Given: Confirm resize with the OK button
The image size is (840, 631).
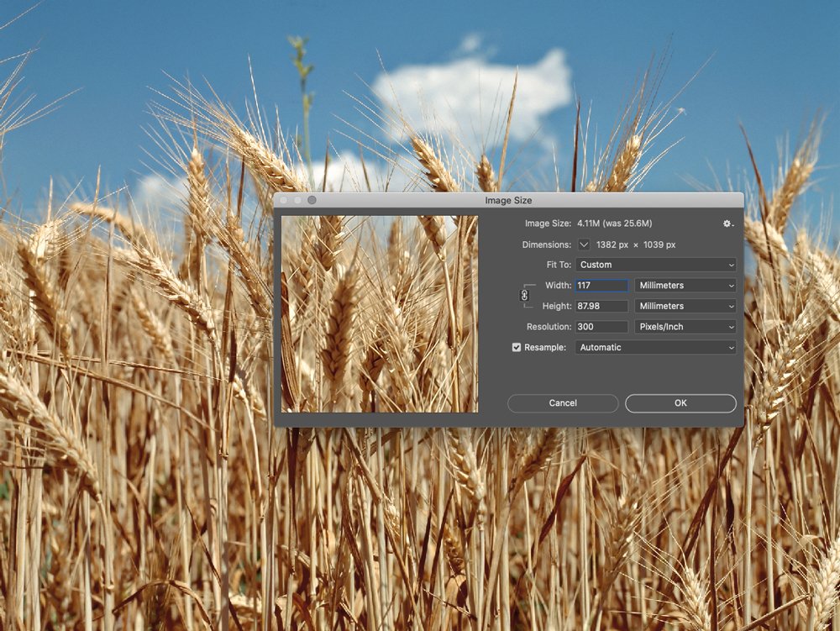Looking at the screenshot, I should coord(681,403).
